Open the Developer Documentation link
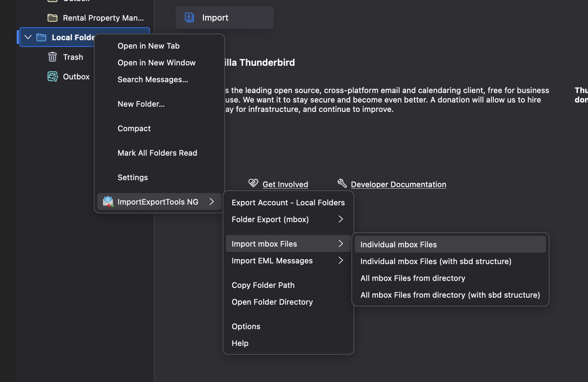Viewport: 588px width, 382px height. click(x=398, y=184)
